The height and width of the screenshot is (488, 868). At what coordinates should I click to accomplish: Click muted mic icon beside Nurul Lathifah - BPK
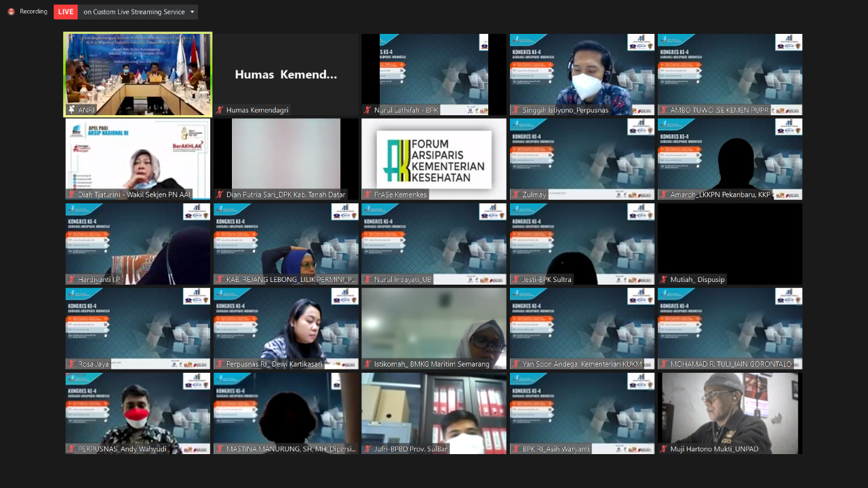(368, 110)
